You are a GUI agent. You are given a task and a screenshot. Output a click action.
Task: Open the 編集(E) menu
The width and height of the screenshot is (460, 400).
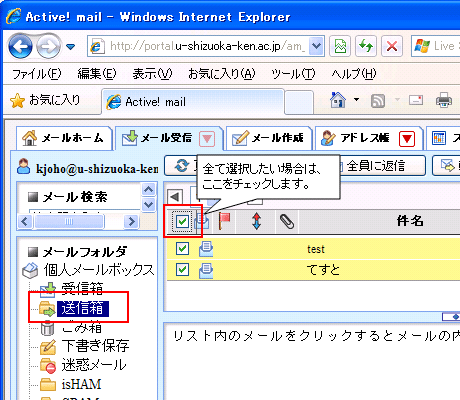(97, 74)
